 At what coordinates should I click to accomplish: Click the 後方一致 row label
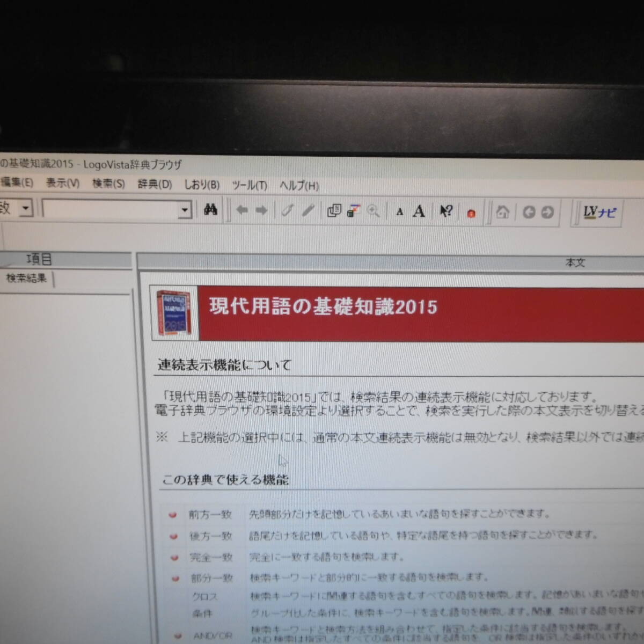[x=210, y=536]
